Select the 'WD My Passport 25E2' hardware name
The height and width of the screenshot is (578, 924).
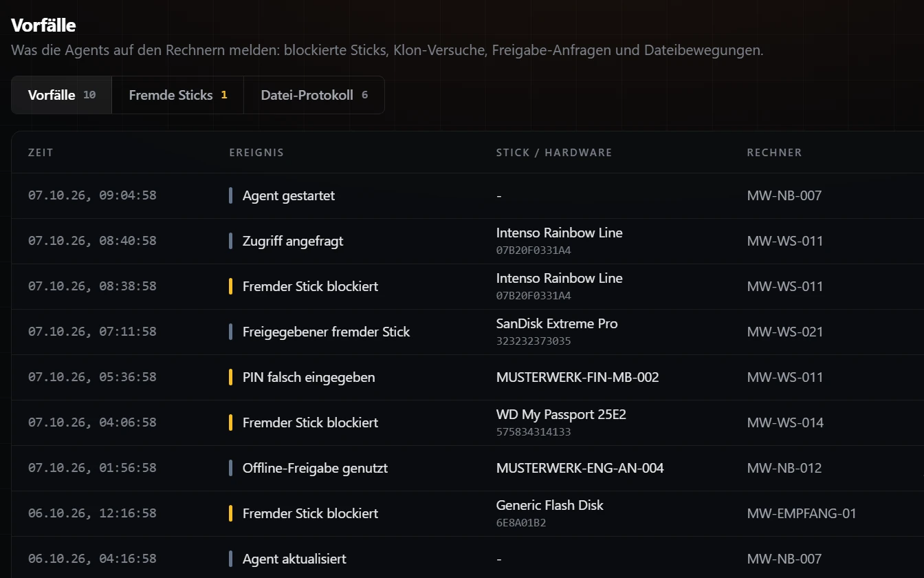click(x=561, y=414)
